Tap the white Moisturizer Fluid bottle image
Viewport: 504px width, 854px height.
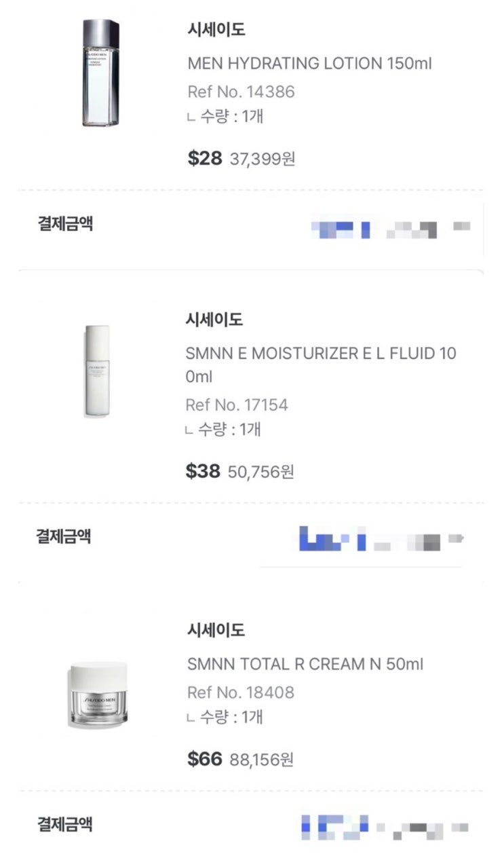(96, 371)
